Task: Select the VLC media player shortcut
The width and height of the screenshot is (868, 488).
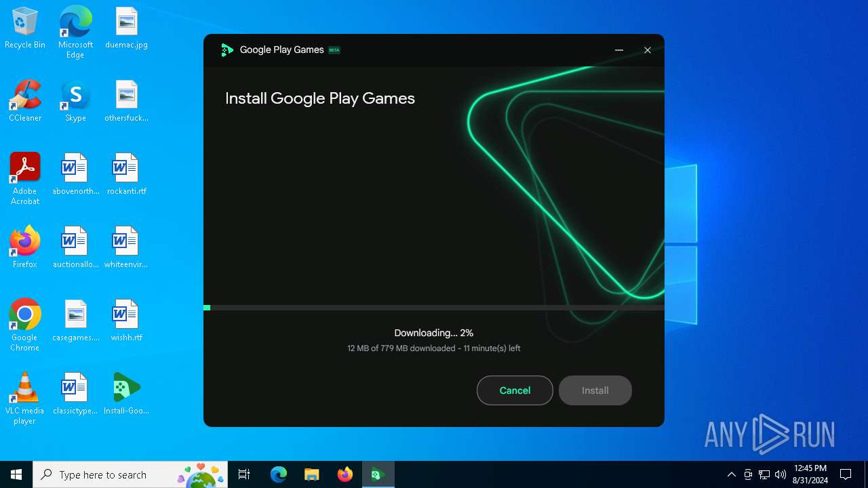Action: tap(25, 399)
